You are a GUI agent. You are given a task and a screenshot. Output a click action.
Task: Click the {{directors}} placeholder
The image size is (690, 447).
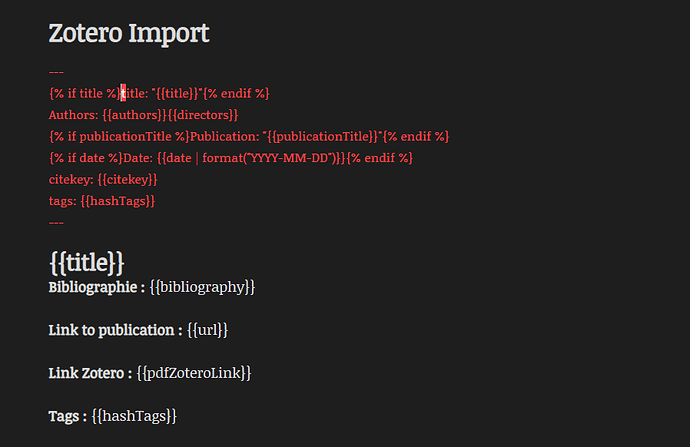203,115
